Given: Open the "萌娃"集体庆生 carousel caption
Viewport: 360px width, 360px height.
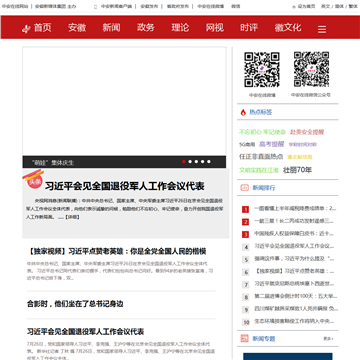Looking at the screenshot, I should point(52,163).
